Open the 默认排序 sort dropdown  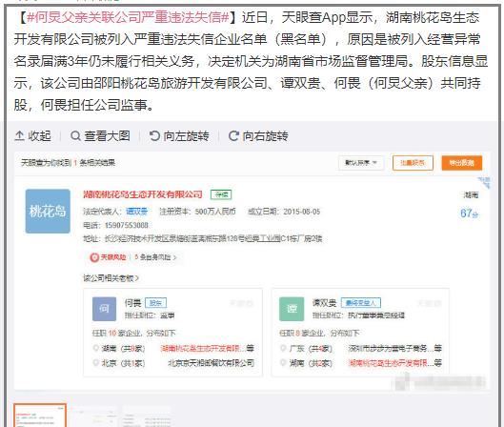click(361, 163)
